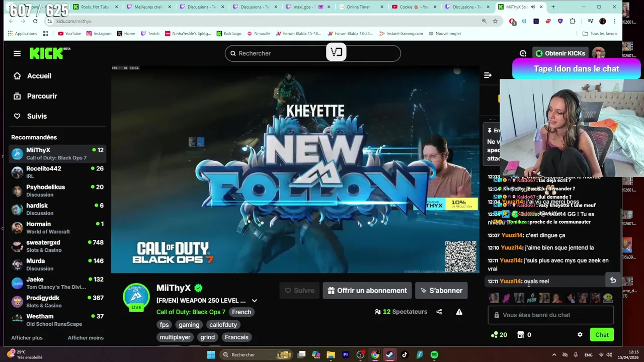Viewport: 644px width, 362px height.
Task: Open the Windows Start menu
Action: 211,355
